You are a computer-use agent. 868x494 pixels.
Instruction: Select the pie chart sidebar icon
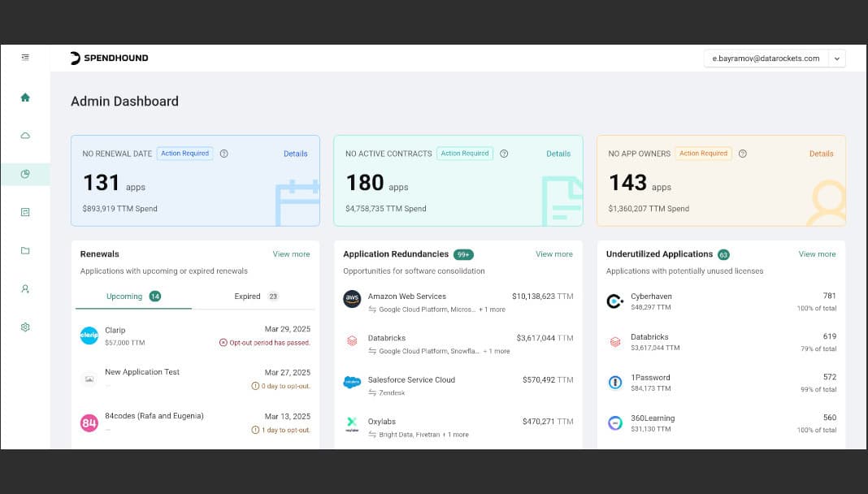25,174
